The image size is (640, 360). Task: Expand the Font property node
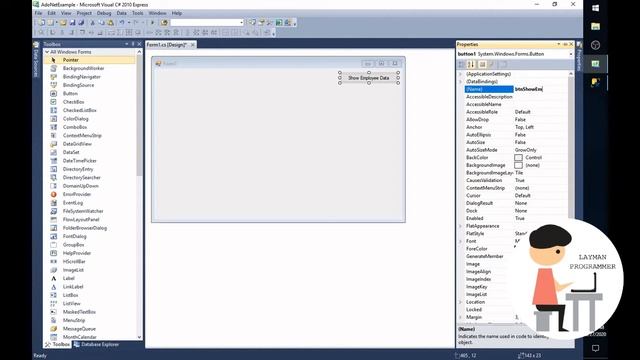click(x=461, y=241)
